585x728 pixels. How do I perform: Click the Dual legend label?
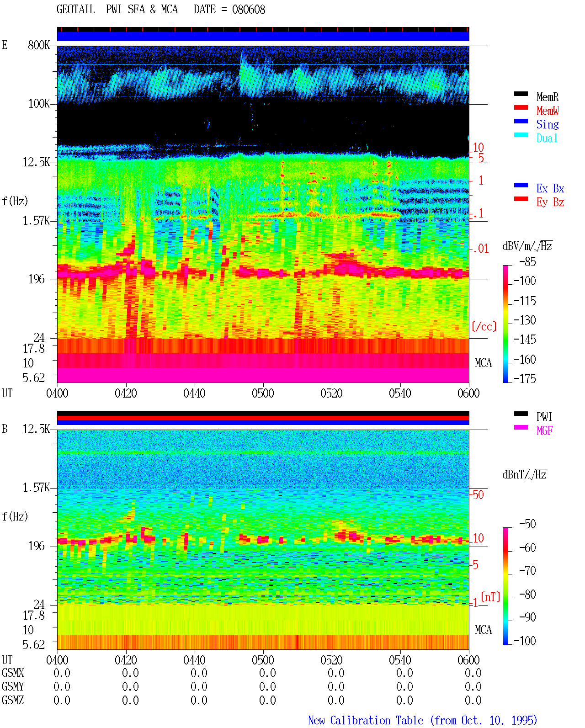point(548,138)
